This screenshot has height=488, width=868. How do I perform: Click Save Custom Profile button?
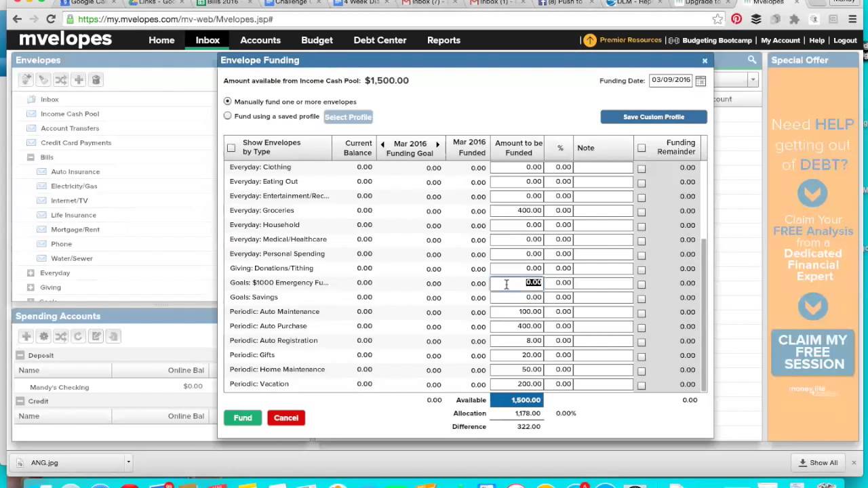[x=654, y=117]
